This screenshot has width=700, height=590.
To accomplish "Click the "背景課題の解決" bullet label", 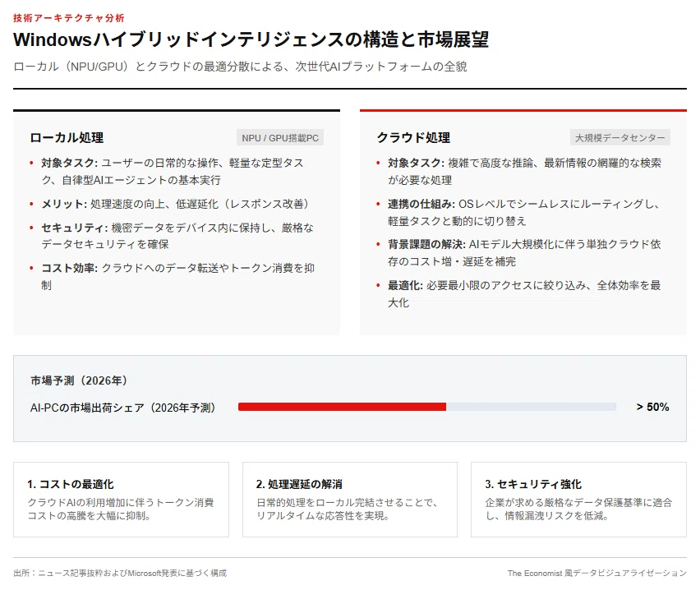I will 426,244.
